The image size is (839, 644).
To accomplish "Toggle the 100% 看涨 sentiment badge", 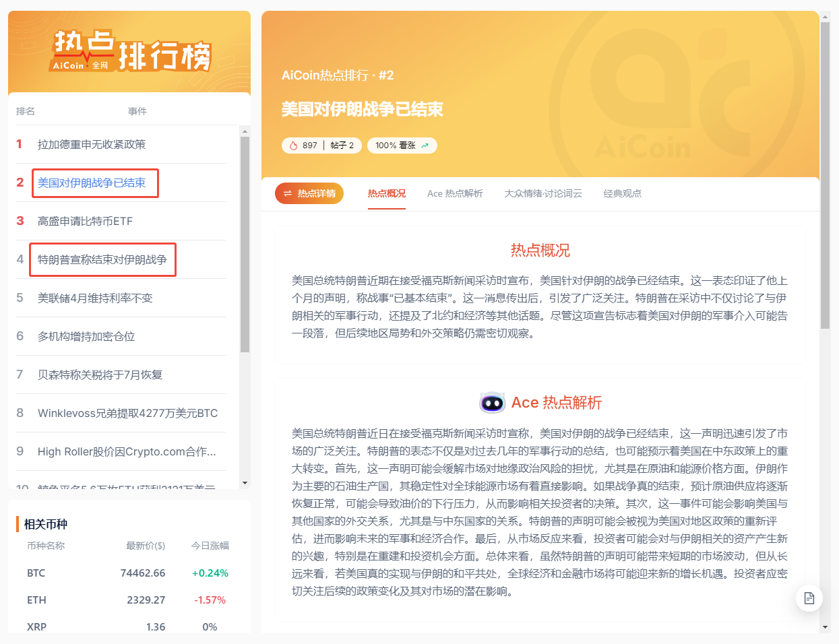I will (402, 145).
